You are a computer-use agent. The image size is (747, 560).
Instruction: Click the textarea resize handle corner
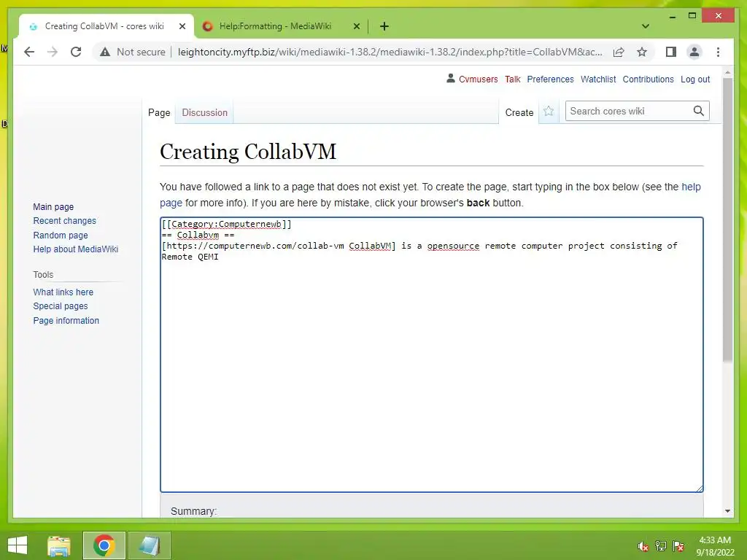point(699,488)
